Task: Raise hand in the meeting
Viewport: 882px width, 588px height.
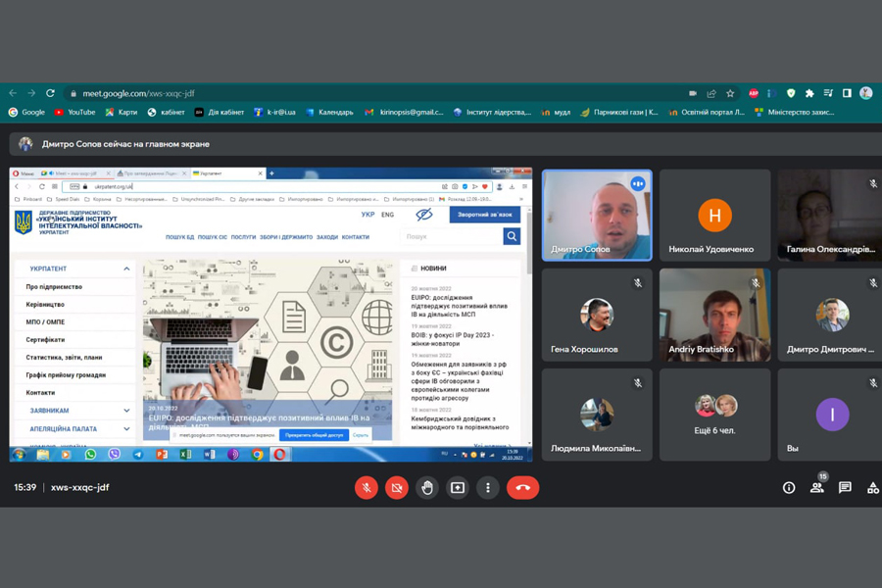Action: click(427, 488)
